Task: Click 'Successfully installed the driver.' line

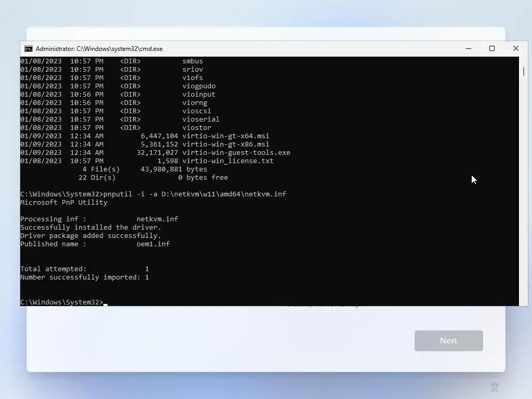Action: [x=90, y=228]
